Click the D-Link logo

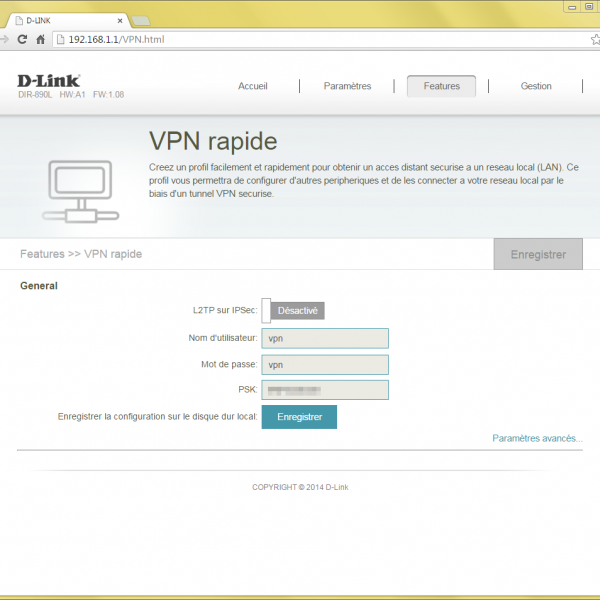[49, 81]
